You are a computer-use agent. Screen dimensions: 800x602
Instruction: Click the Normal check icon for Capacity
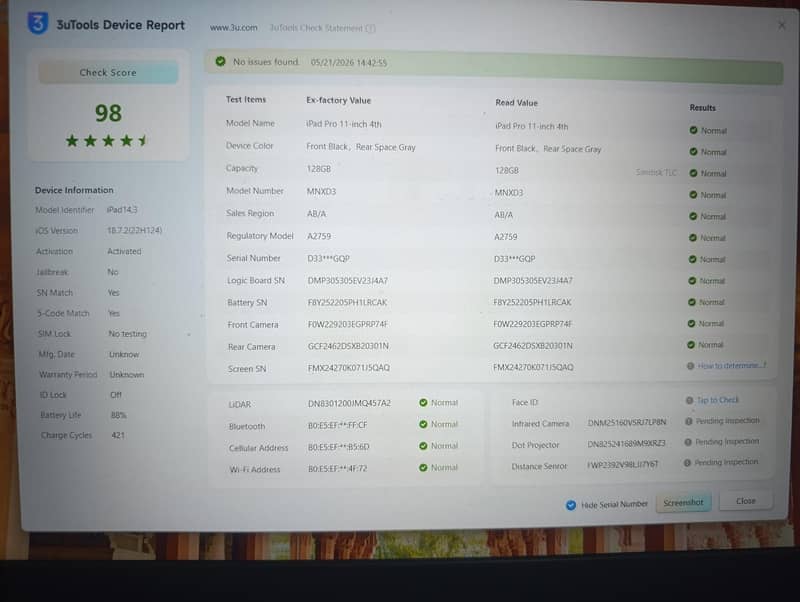(693, 173)
